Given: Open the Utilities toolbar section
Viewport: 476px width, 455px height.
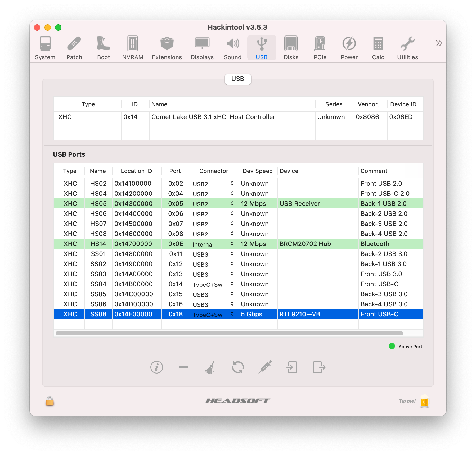Looking at the screenshot, I should point(407,48).
